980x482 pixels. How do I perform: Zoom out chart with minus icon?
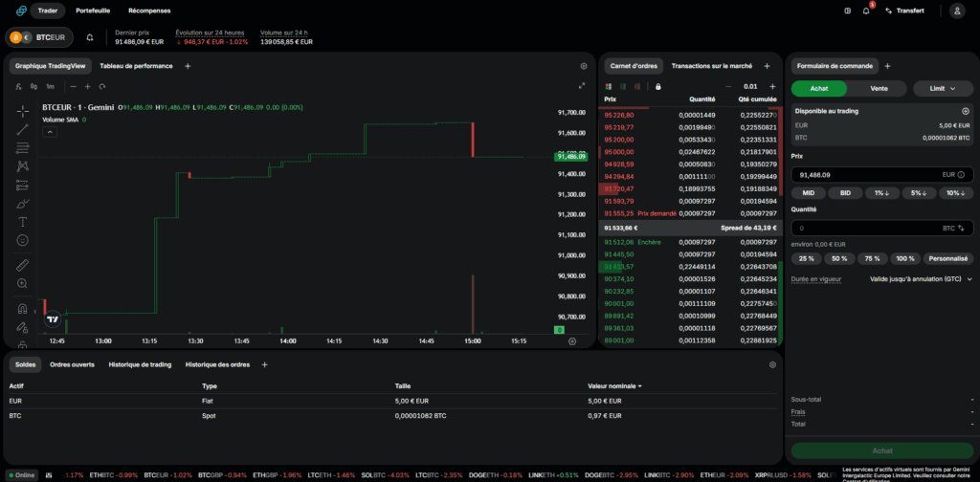point(73,87)
